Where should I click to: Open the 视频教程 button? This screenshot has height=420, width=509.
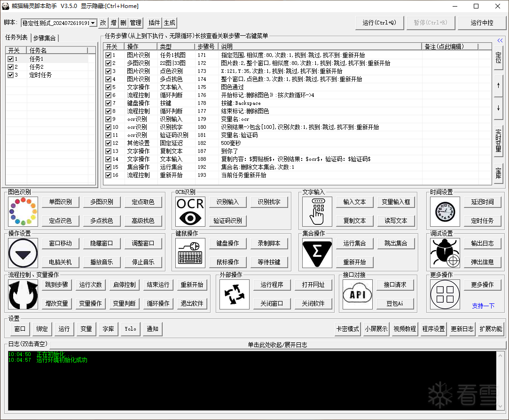coord(405,329)
